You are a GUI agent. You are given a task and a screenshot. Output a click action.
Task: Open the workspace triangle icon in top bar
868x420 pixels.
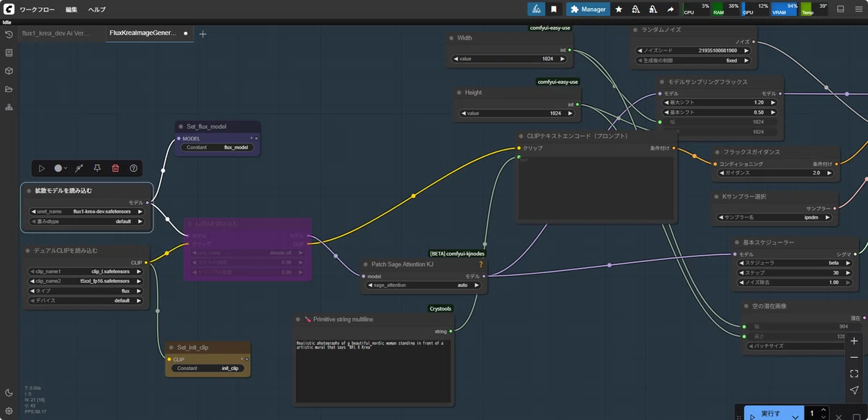536,9
